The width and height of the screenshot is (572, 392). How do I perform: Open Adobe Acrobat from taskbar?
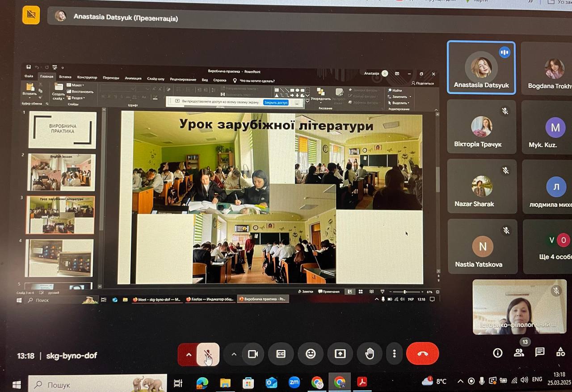tap(362, 382)
